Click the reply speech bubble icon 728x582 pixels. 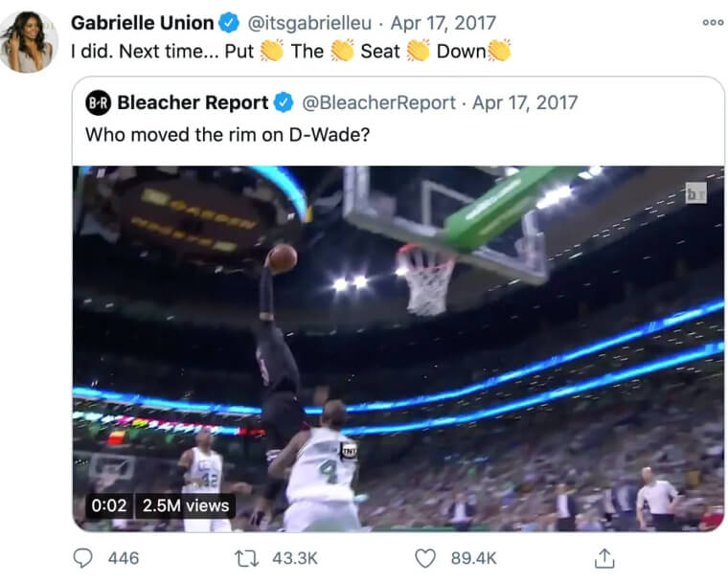pyautogui.click(x=85, y=557)
